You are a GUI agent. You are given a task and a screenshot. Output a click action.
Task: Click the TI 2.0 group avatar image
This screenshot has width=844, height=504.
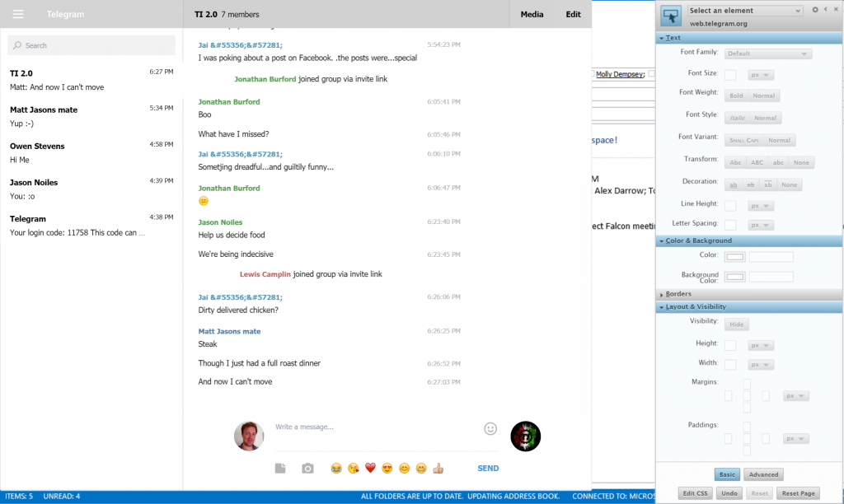[x=525, y=436]
